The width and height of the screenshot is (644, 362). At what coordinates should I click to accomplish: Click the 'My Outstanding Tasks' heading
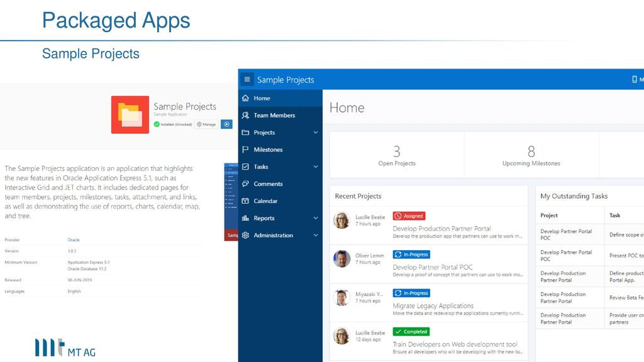pos(574,196)
